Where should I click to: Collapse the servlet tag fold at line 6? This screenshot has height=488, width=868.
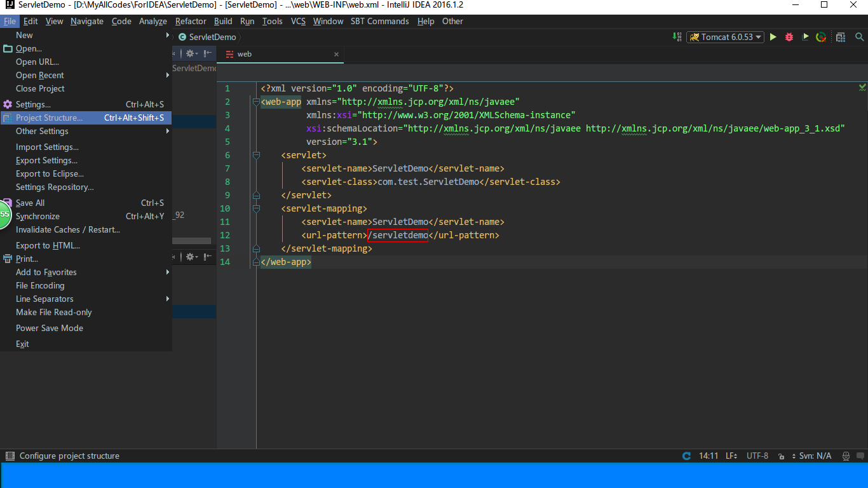[256, 155]
